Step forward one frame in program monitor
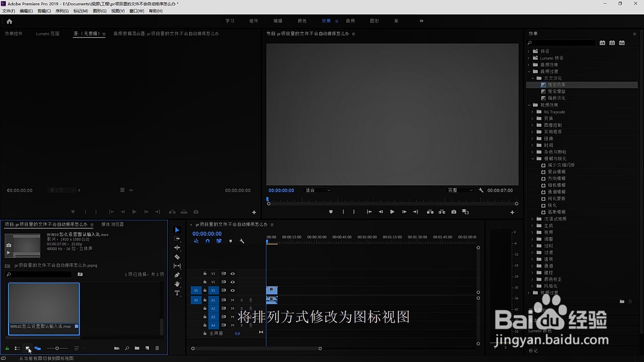The width and height of the screenshot is (644, 362). 404,212
